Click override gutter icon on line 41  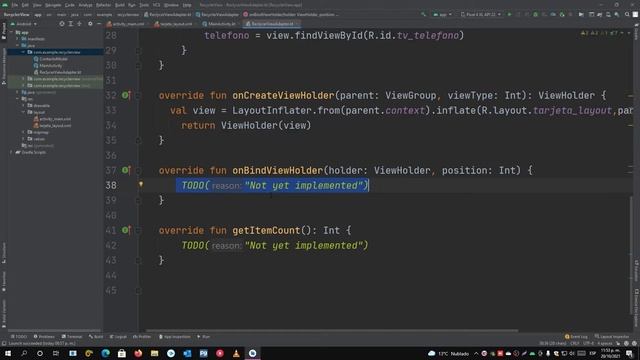(126, 230)
